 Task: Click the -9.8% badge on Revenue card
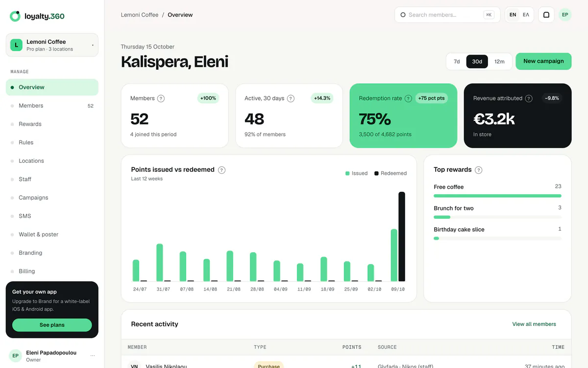pyautogui.click(x=552, y=98)
